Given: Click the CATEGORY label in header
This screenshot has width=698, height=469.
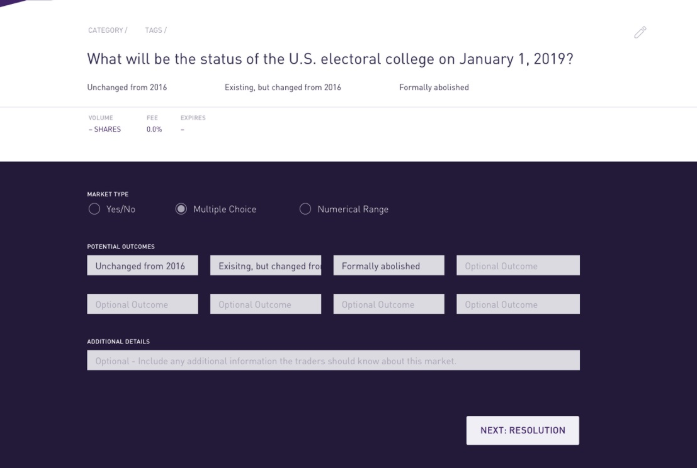Looking at the screenshot, I should 107,31.
